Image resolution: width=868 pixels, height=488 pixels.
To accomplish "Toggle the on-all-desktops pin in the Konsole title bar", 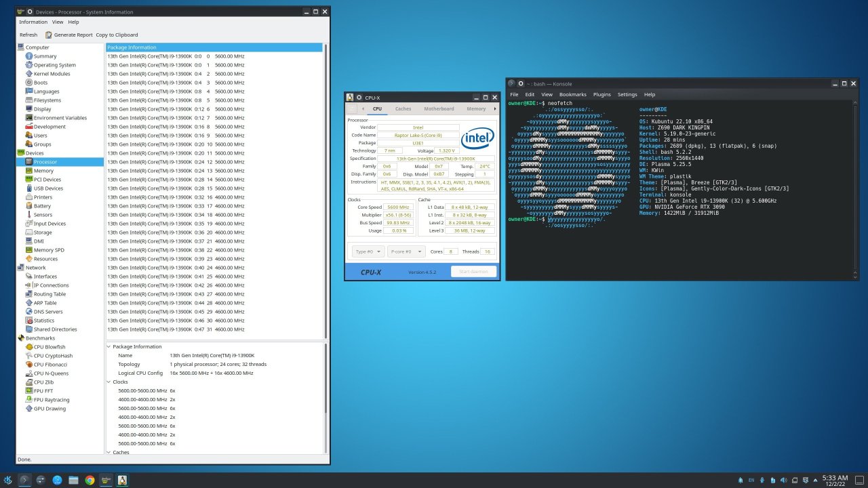I will 519,83.
